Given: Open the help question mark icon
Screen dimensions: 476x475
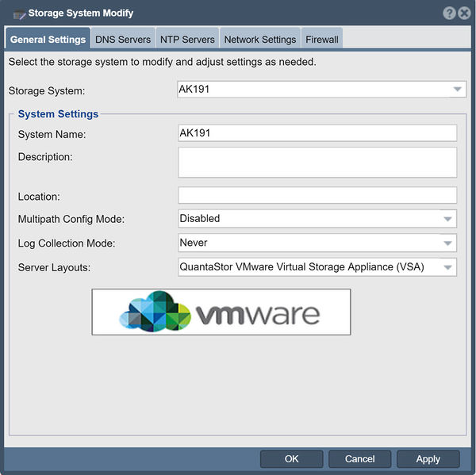Looking at the screenshot, I should (449, 13).
